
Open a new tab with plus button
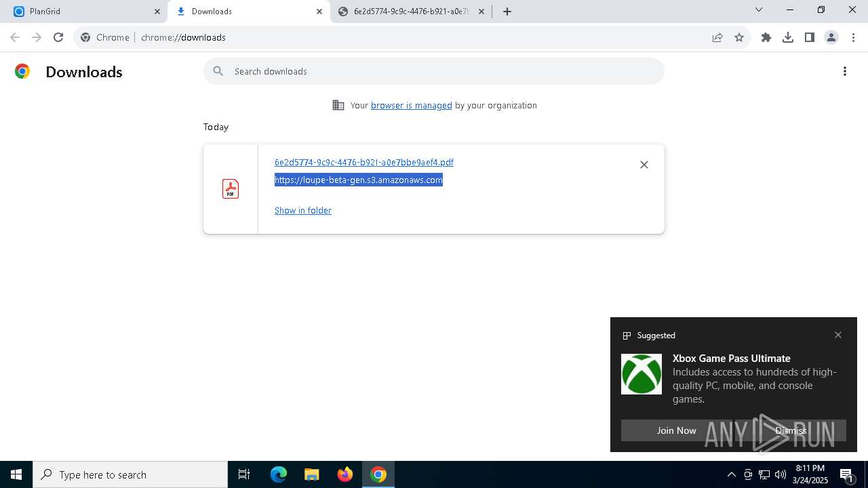tap(507, 12)
